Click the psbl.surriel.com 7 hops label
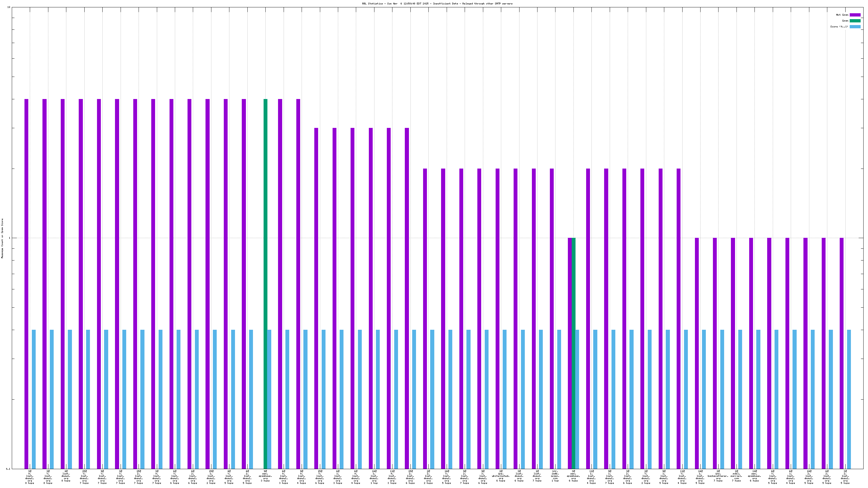Viewport: 868px width, 488px height. (736, 476)
